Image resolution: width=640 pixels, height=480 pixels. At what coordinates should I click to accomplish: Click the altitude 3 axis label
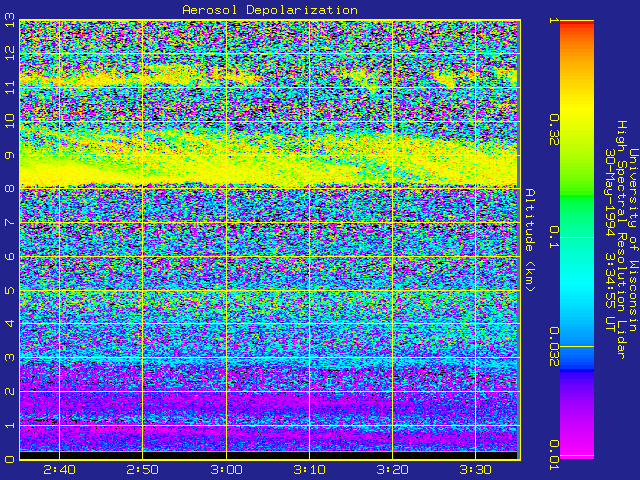click(10, 358)
